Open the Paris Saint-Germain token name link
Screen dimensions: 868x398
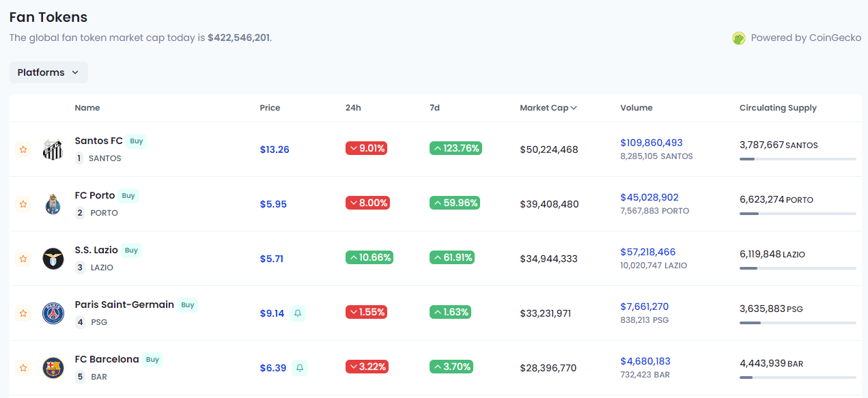[x=124, y=304]
